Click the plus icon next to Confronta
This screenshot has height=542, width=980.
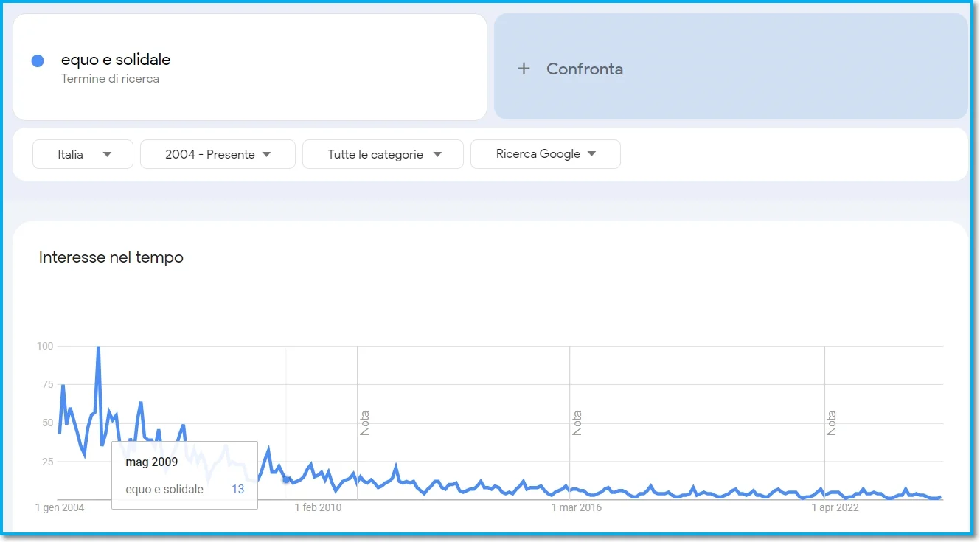point(524,69)
